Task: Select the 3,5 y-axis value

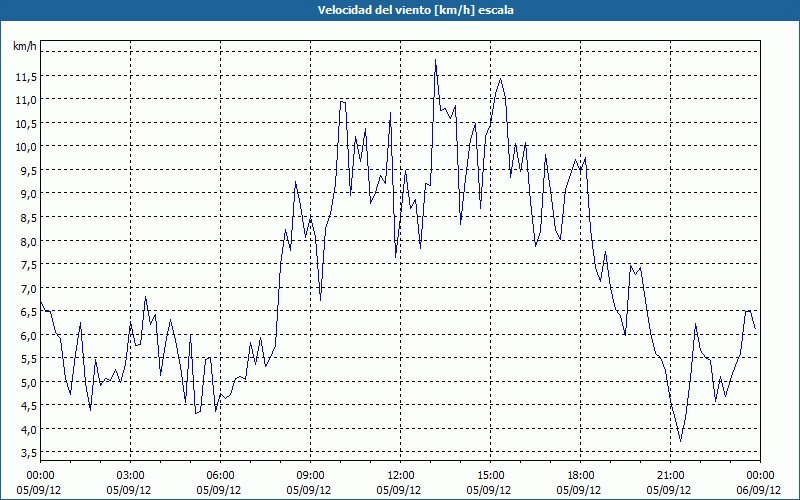Action: (28, 453)
